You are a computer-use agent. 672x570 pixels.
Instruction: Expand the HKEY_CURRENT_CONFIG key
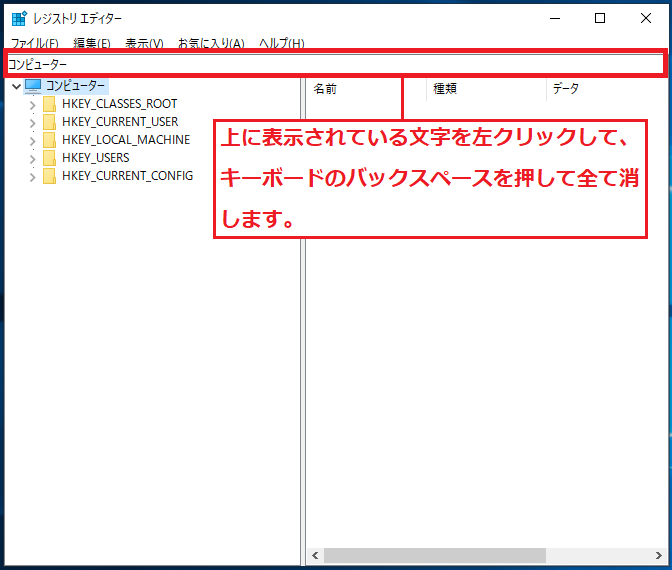33,177
